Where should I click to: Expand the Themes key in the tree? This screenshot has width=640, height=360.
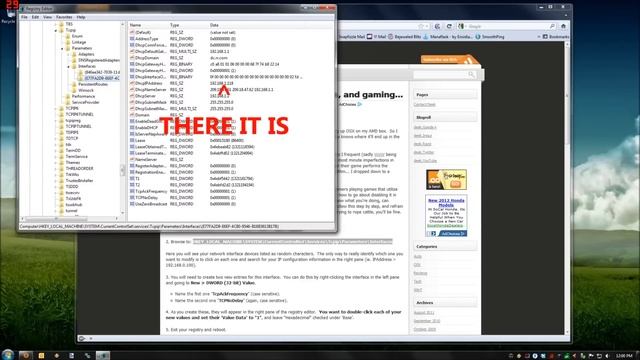56,162
